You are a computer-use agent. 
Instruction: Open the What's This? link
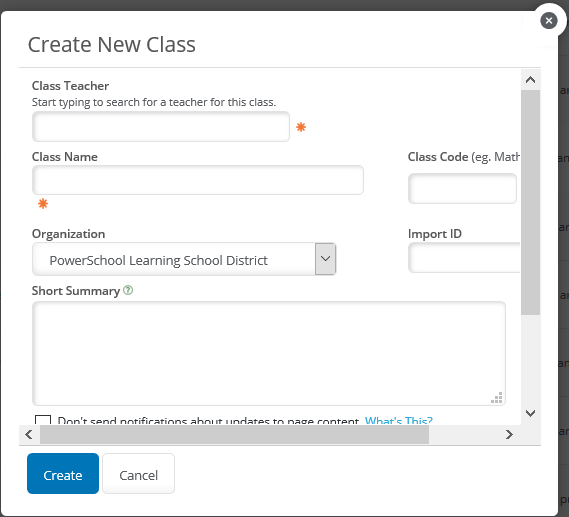(398, 421)
